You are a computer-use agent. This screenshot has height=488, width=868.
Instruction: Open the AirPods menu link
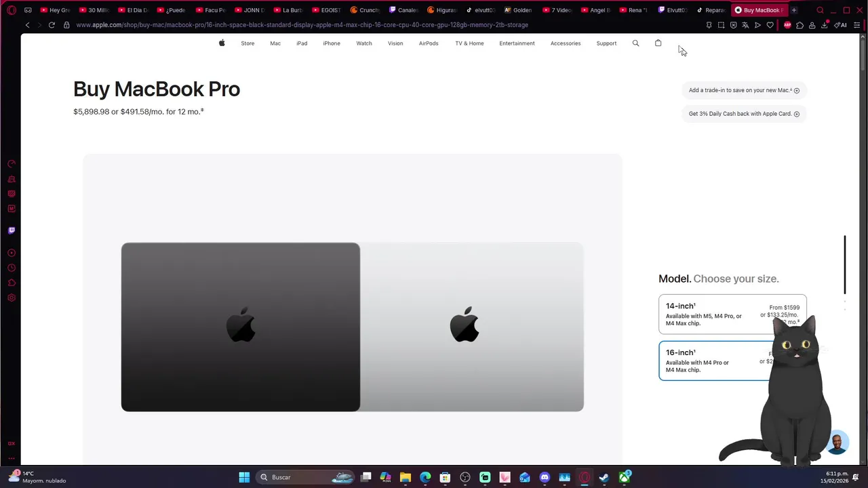coord(429,43)
